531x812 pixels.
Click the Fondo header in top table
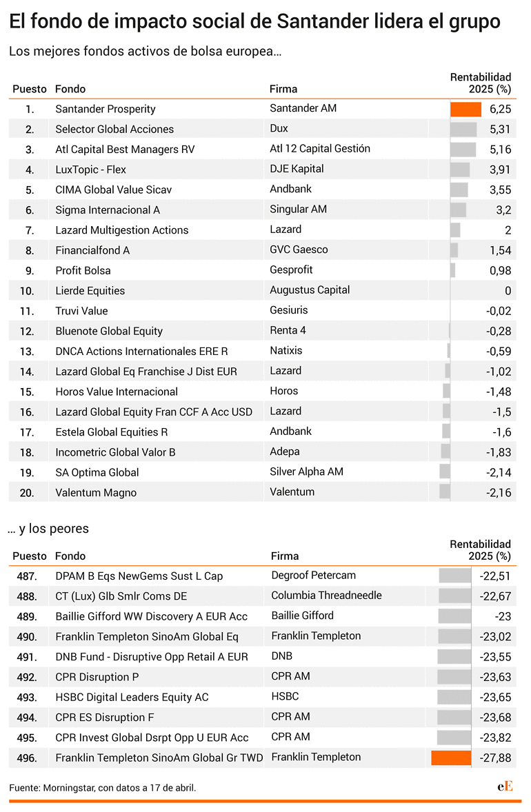70,89
